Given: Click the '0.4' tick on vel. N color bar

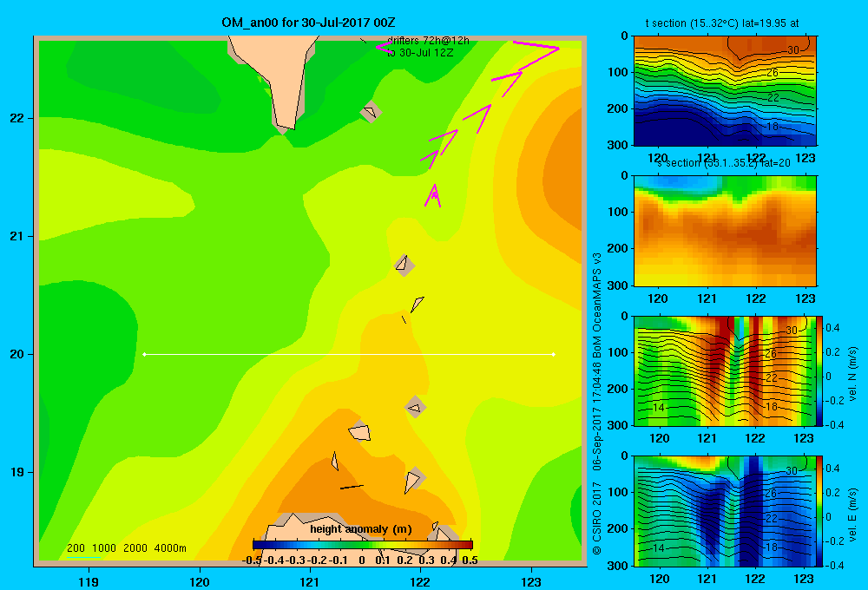Looking at the screenshot, I should tap(832, 328).
